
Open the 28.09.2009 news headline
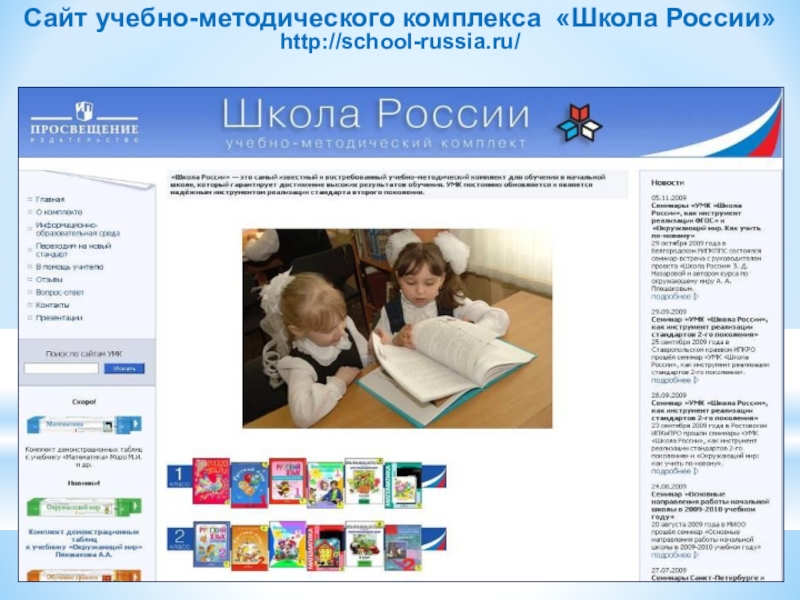(710, 410)
